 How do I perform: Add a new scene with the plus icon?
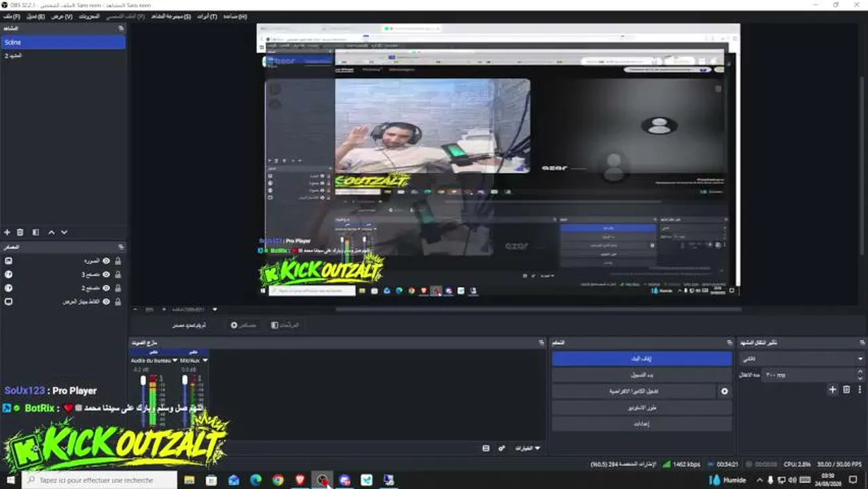click(7, 232)
